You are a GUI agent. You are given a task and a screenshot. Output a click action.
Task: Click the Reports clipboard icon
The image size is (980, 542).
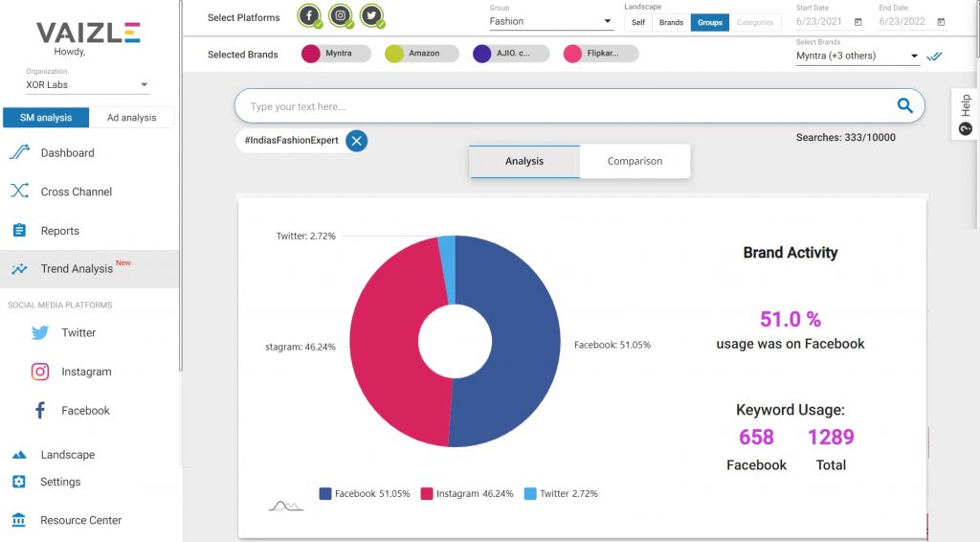coord(19,230)
